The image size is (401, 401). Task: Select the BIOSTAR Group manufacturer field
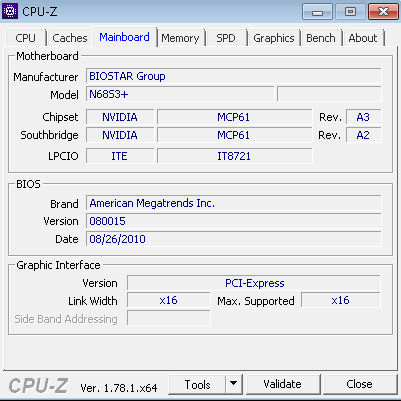point(233,76)
